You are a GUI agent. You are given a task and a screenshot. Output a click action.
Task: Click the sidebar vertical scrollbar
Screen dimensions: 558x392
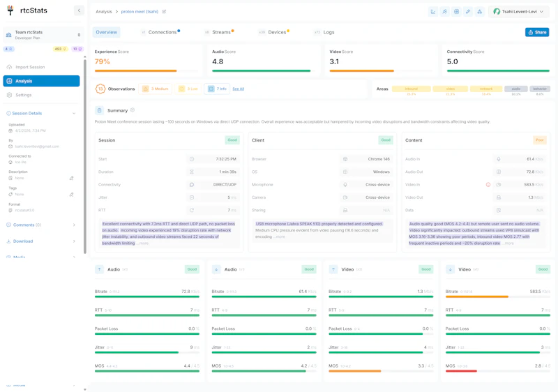[84, 156]
